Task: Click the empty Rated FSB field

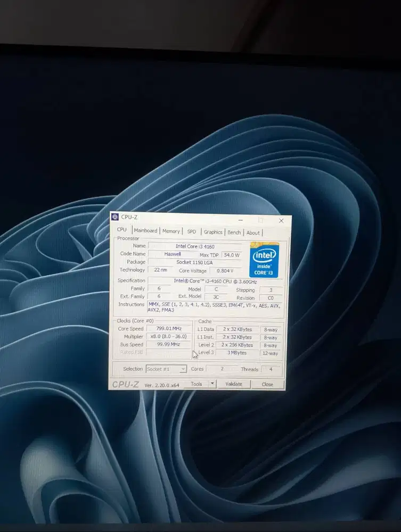Action: click(x=168, y=352)
